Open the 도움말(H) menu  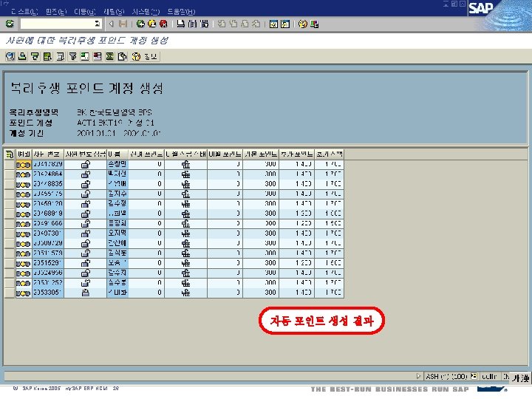(x=181, y=12)
